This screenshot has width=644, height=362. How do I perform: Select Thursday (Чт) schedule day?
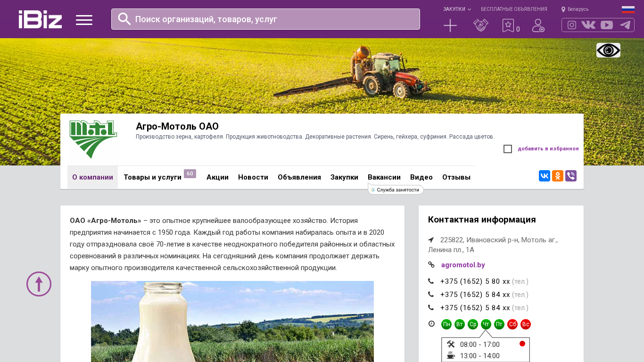click(x=486, y=324)
